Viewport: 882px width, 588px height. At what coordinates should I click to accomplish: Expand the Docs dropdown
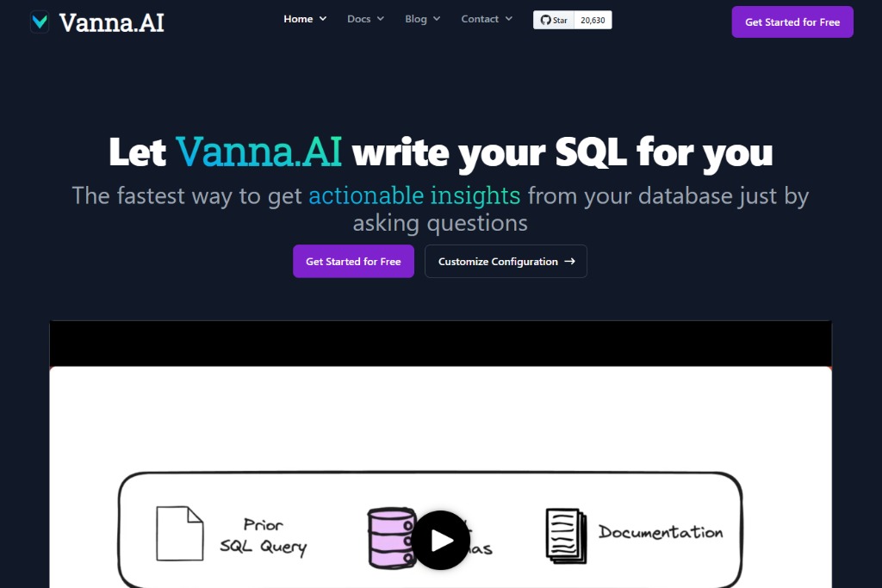(x=364, y=18)
